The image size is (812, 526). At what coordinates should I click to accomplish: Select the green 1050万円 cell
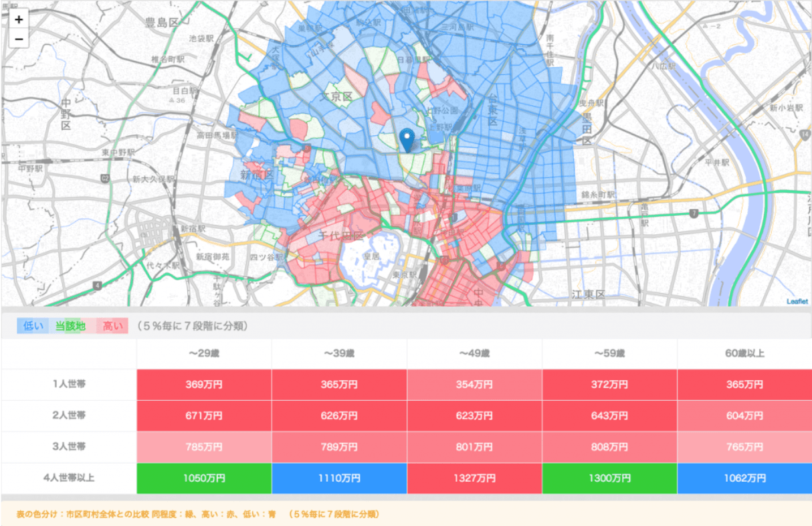[204, 478]
